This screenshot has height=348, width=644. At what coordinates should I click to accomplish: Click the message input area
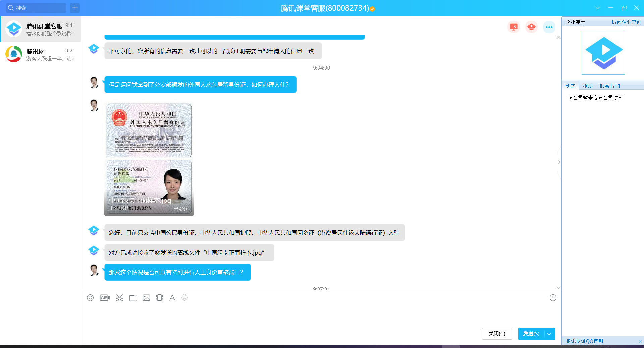coord(321,315)
